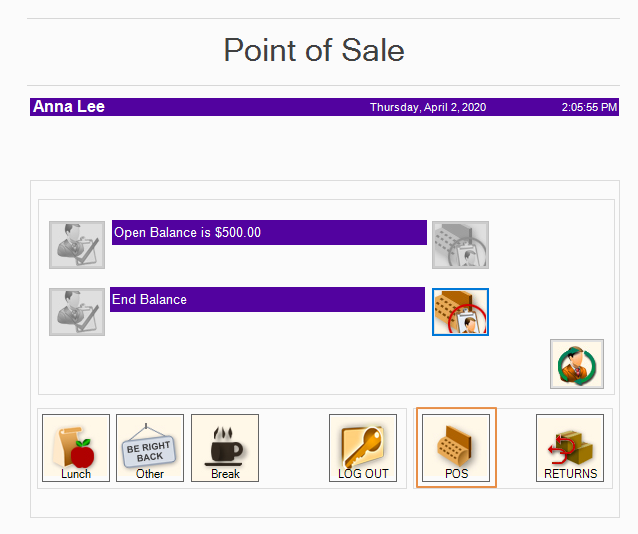The height and width of the screenshot is (534, 638).
Task: Click greyed clerk icon left of End Balance
Action: pos(77,312)
